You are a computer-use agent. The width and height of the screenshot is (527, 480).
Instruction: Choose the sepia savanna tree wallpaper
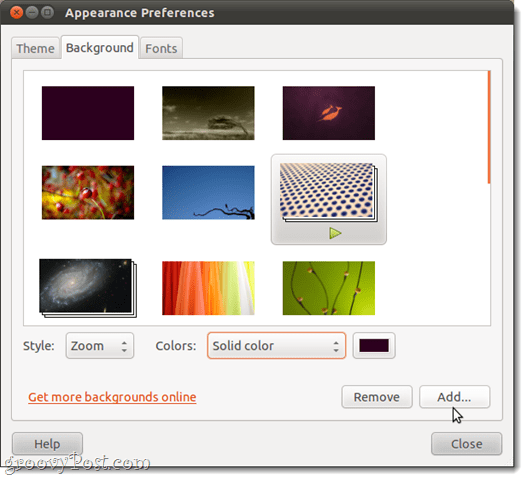[208, 113]
